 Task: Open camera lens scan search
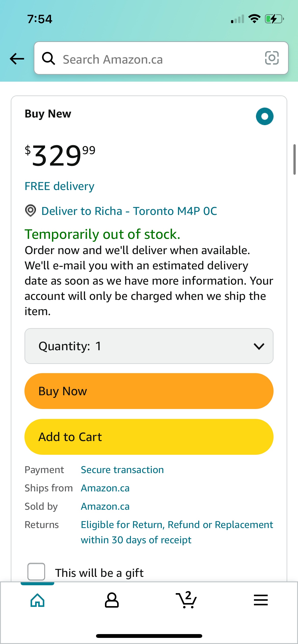[x=272, y=58]
